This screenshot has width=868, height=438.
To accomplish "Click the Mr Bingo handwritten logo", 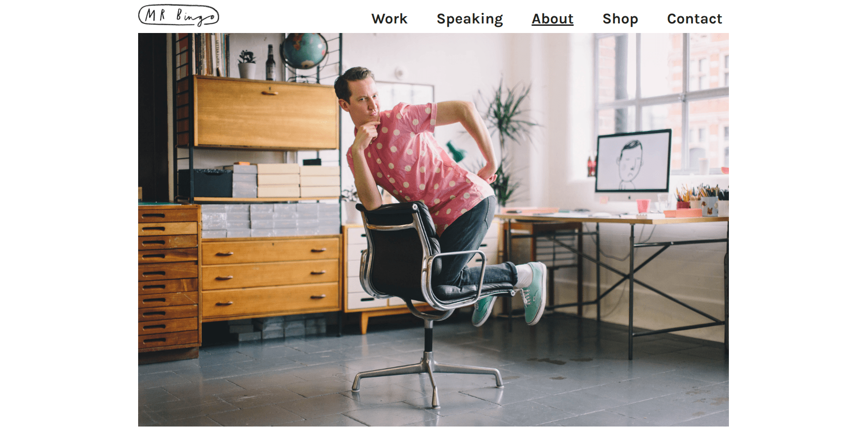I will (x=179, y=15).
